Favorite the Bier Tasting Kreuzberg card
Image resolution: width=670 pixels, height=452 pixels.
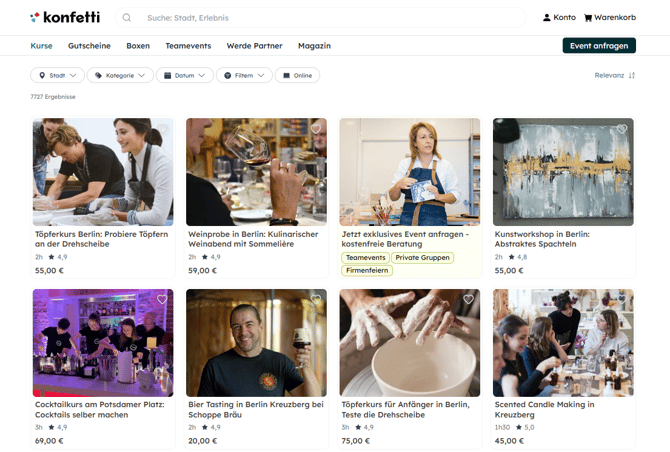pyautogui.click(x=316, y=299)
